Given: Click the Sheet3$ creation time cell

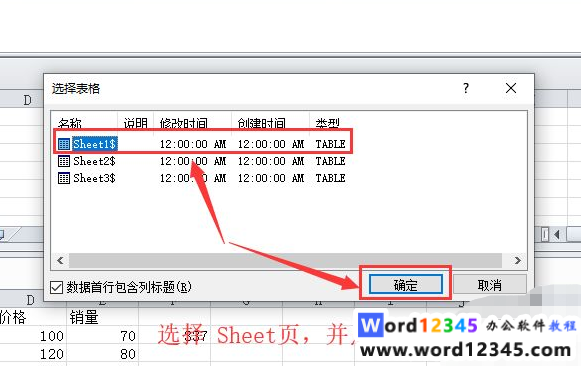Looking at the screenshot, I should pos(271,178).
